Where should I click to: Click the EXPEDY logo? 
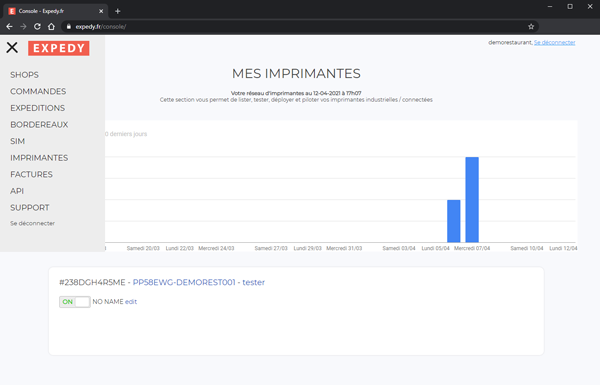coord(59,48)
